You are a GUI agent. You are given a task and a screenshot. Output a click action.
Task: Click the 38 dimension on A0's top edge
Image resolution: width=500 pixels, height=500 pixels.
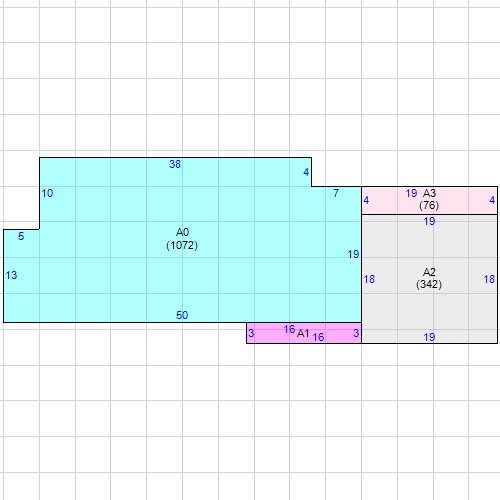click(175, 164)
